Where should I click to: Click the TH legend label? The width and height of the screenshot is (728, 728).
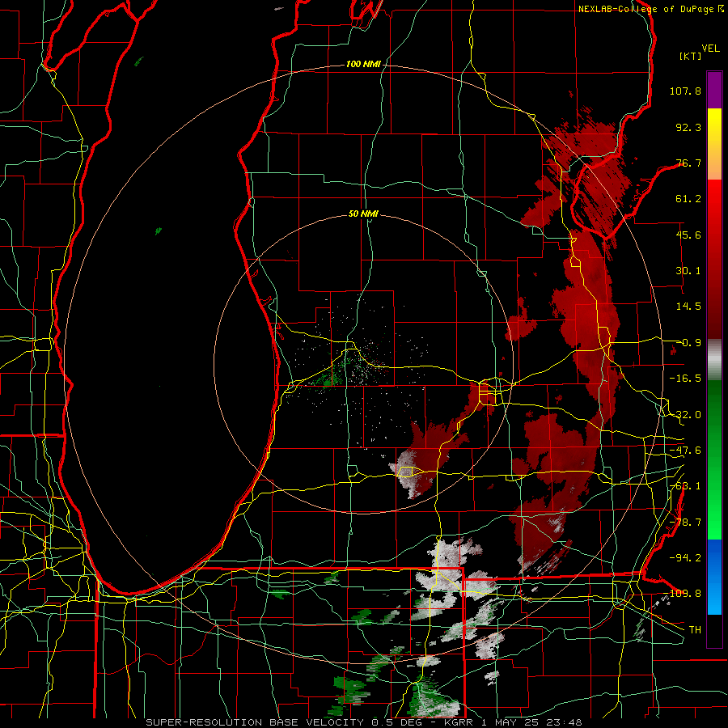tap(695, 630)
